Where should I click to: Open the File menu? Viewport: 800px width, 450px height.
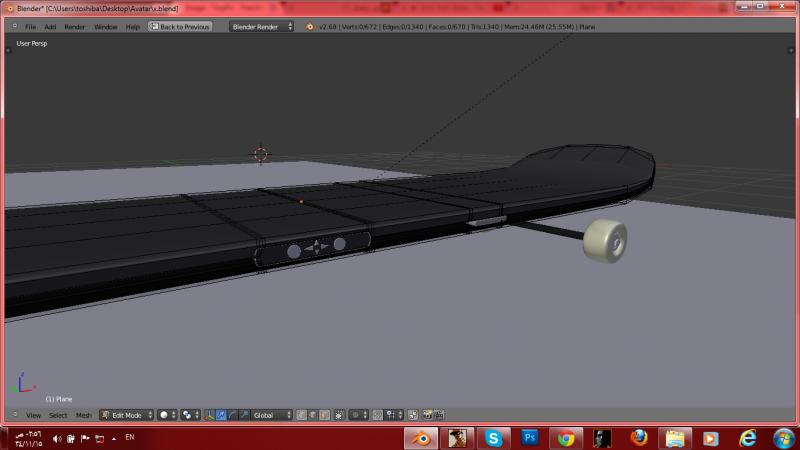click(31, 27)
